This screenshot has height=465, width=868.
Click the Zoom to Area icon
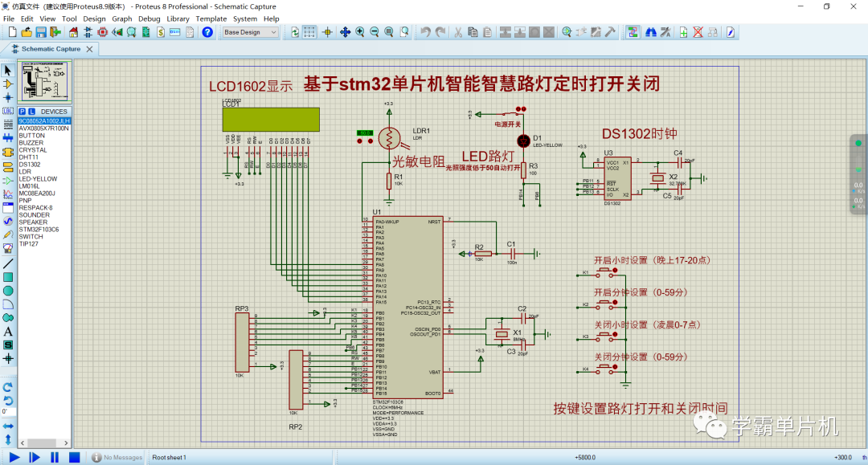(x=404, y=32)
